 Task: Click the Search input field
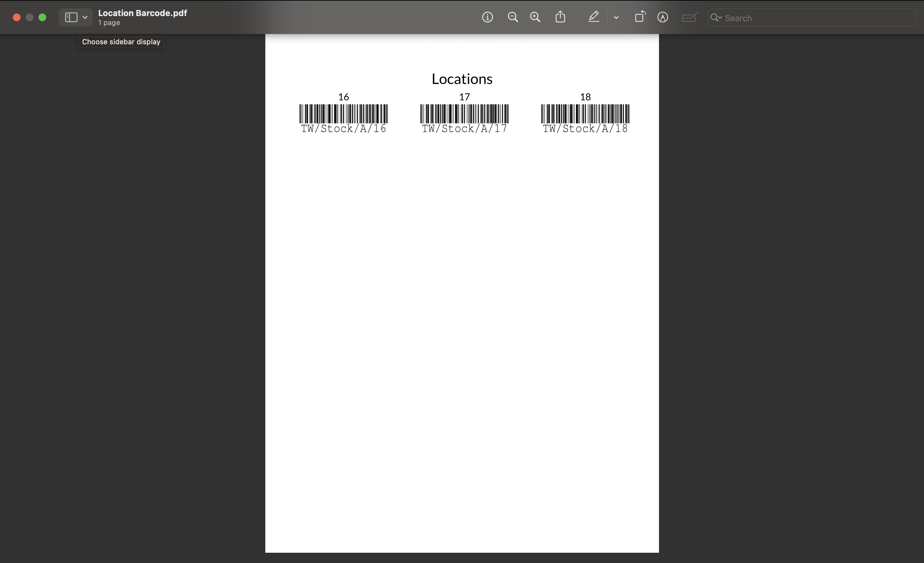tap(812, 18)
